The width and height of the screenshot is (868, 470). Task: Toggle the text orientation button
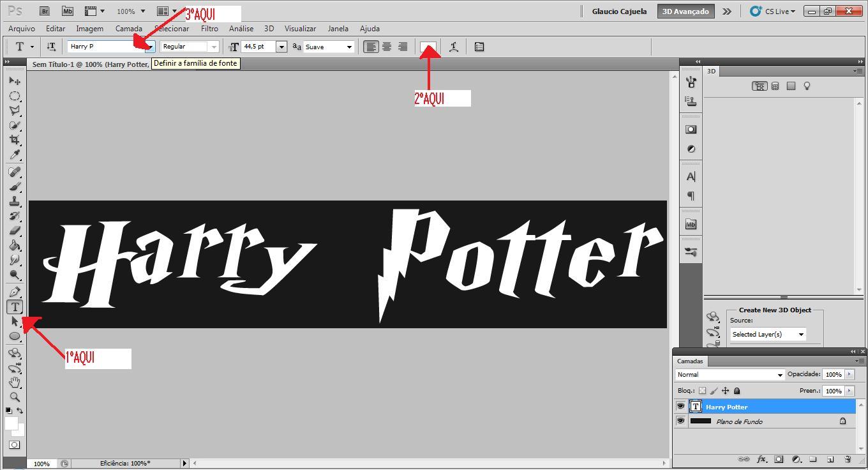tap(51, 47)
